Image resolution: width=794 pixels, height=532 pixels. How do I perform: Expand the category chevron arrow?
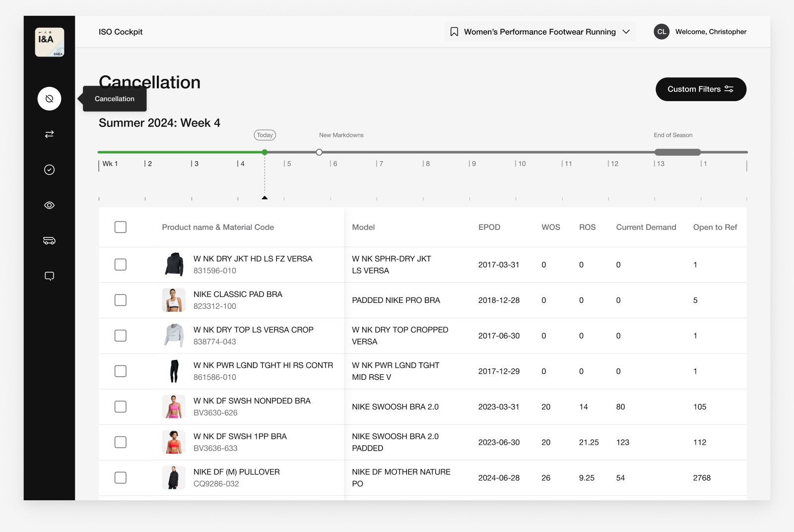pos(626,32)
